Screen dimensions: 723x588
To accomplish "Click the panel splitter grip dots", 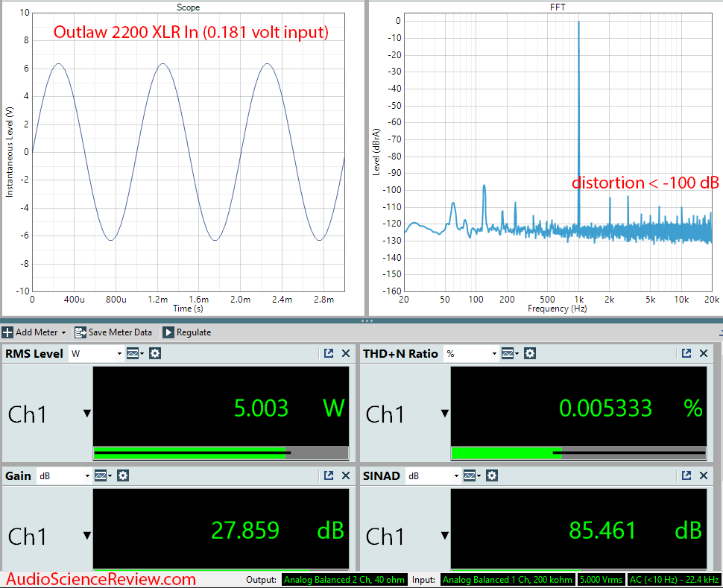I will coord(367,320).
